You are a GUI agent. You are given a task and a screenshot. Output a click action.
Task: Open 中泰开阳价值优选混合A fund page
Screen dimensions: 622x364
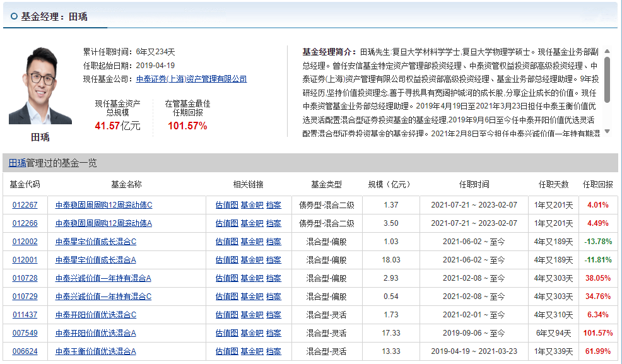[96, 332]
